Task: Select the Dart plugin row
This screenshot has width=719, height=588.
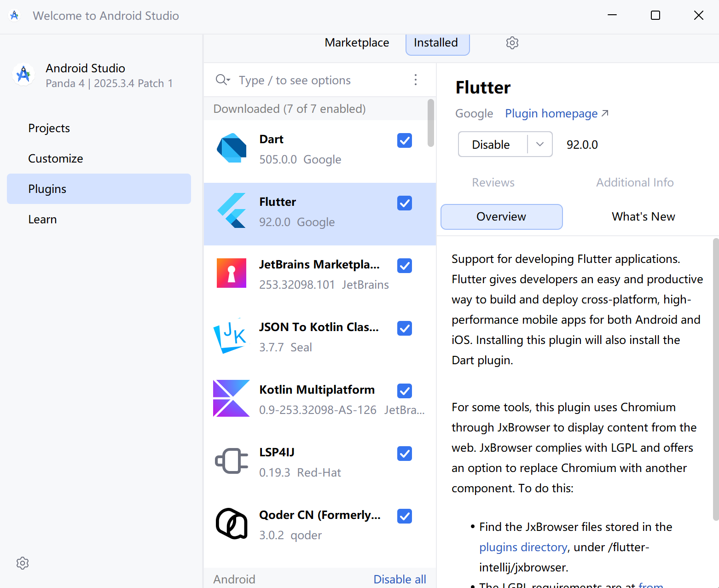Action: click(320, 151)
